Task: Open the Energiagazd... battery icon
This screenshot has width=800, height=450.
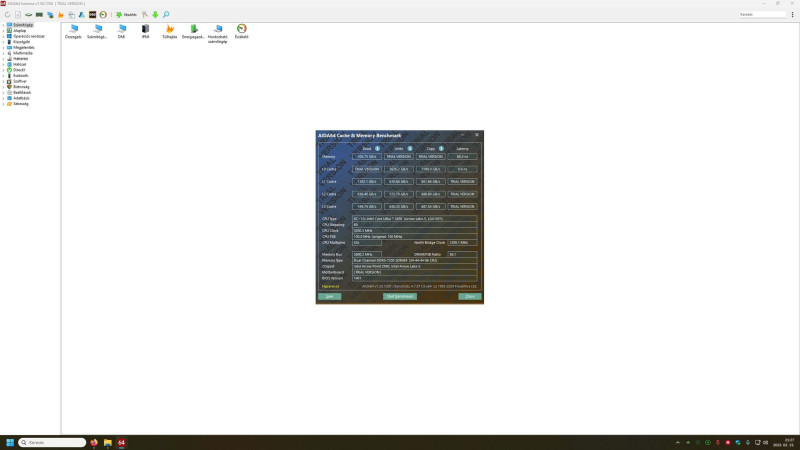Action: pos(193,32)
